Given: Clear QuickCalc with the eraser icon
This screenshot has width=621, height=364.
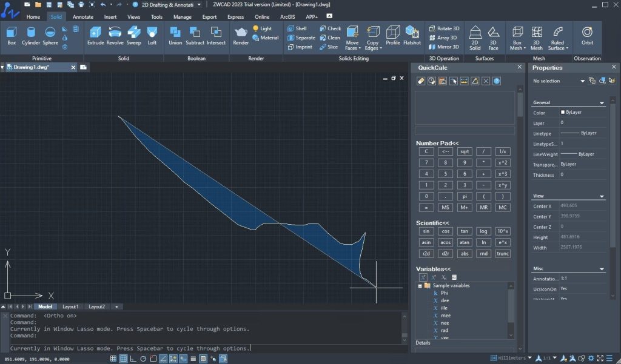Looking at the screenshot, I should click(x=421, y=81).
